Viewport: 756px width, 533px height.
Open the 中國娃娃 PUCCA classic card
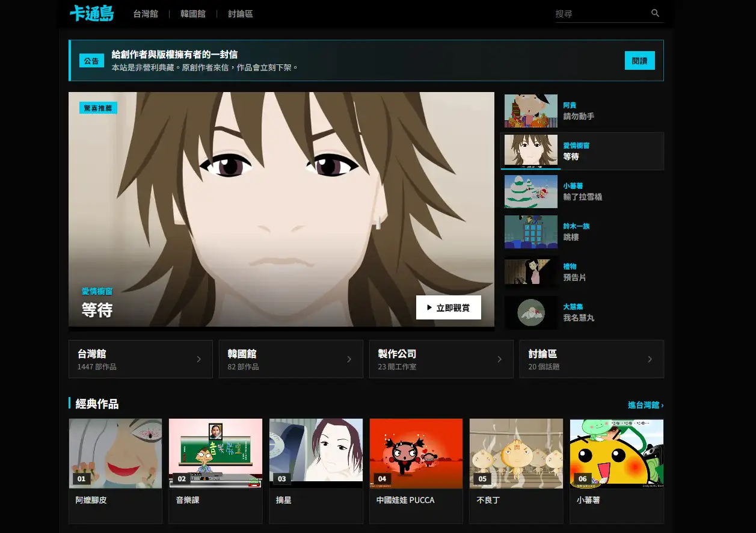(x=416, y=471)
